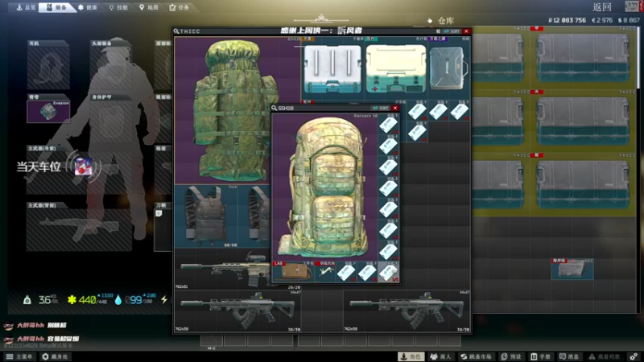This screenshot has height=362, width=644.
Task: Click the stash scrollbar on the right edge
Action: coord(638,57)
